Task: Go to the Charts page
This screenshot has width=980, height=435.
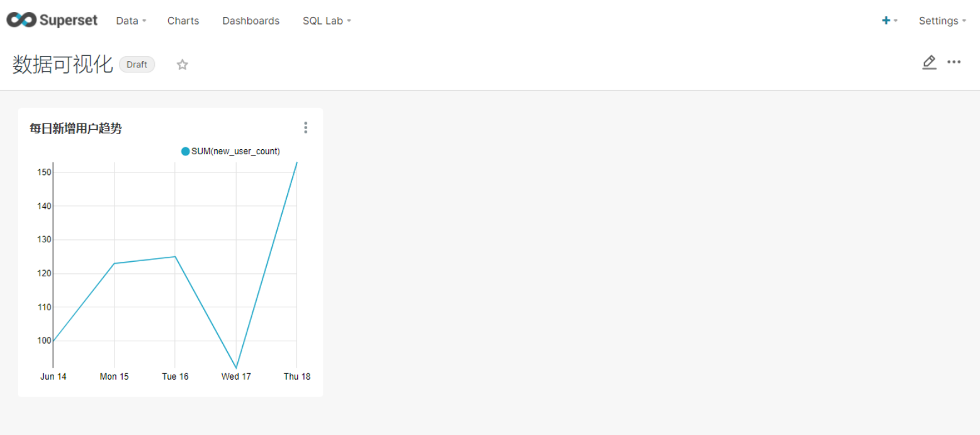Action: [183, 21]
